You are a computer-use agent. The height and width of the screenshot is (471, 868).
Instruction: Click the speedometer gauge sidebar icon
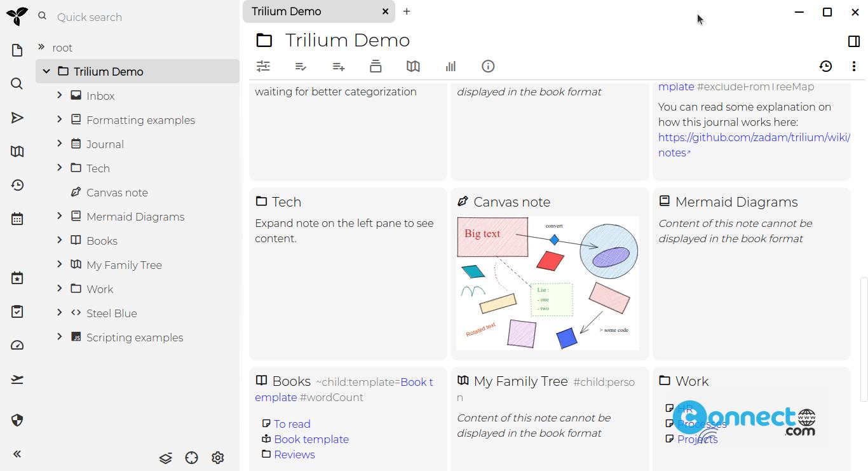17,345
